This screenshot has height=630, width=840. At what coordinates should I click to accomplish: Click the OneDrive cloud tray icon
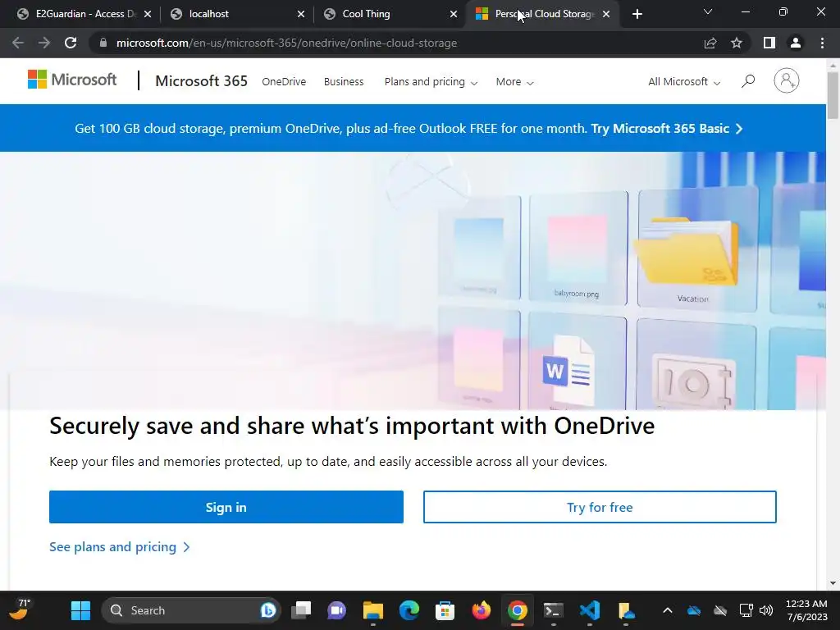click(x=694, y=610)
